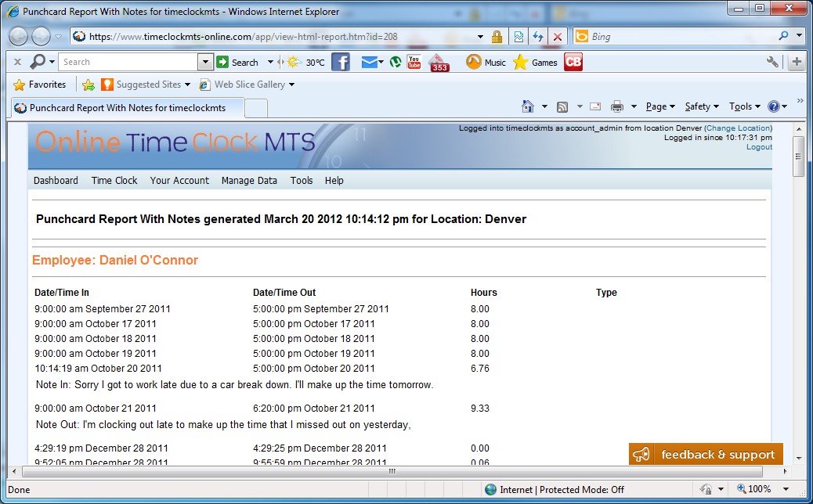Stop page loading with the red X

(558, 37)
